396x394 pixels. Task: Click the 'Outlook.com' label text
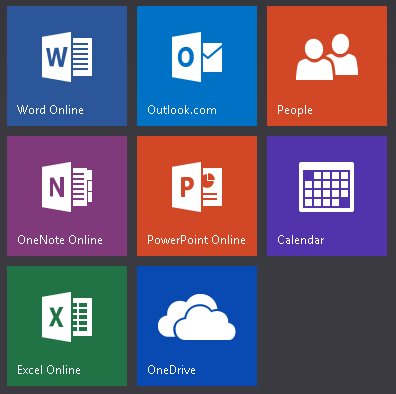pos(182,110)
